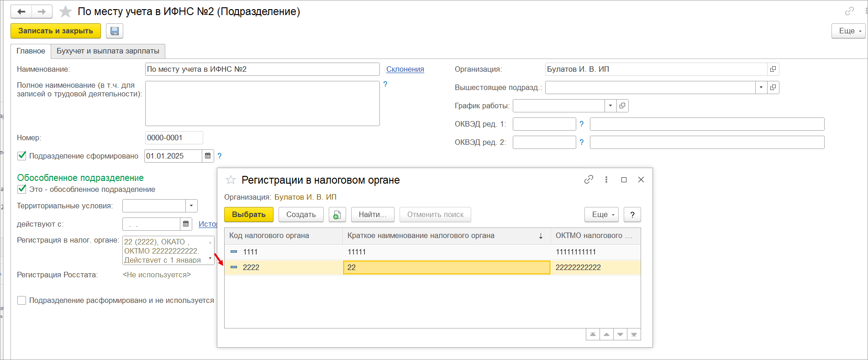Open ОКВЭД ред. 2 question mark help
The image size is (868, 360).
pyautogui.click(x=582, y=142)
